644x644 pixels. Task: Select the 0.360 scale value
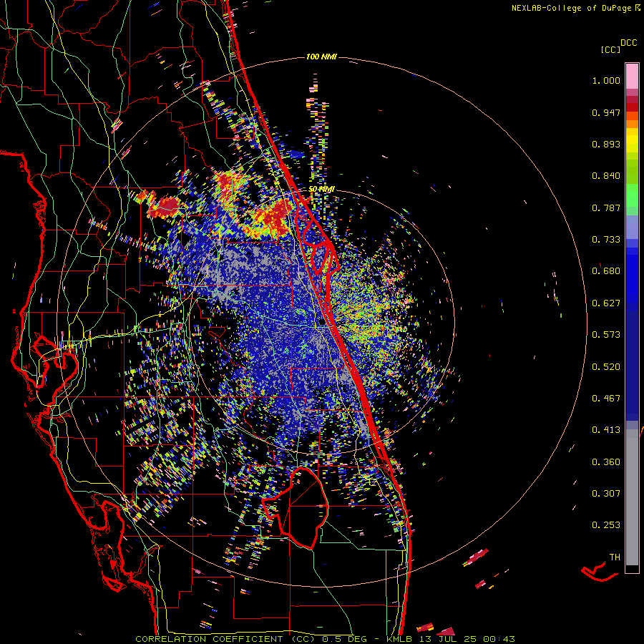coord(606,462)
